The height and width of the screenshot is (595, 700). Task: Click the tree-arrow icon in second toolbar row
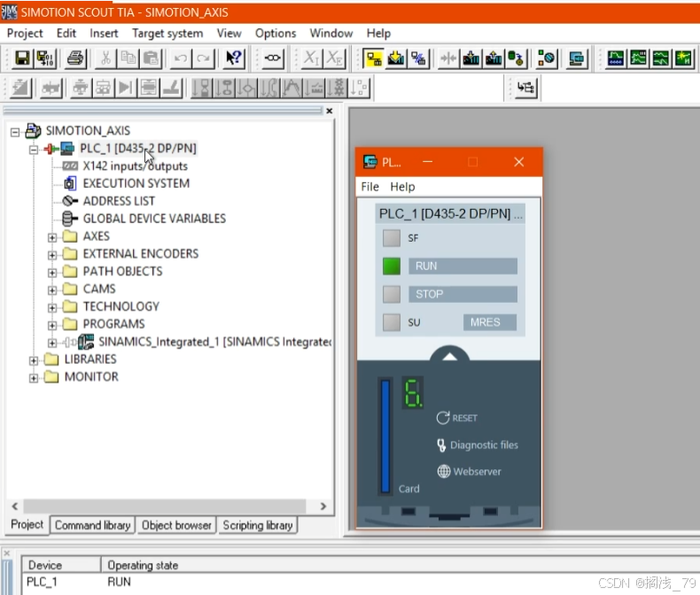click(526, 88)
